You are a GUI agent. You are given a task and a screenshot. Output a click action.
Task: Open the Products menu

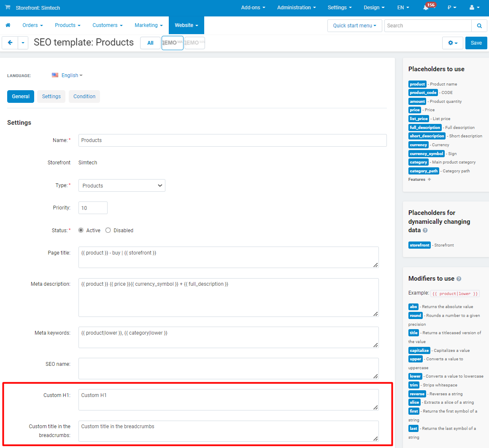tap(68, 25)
